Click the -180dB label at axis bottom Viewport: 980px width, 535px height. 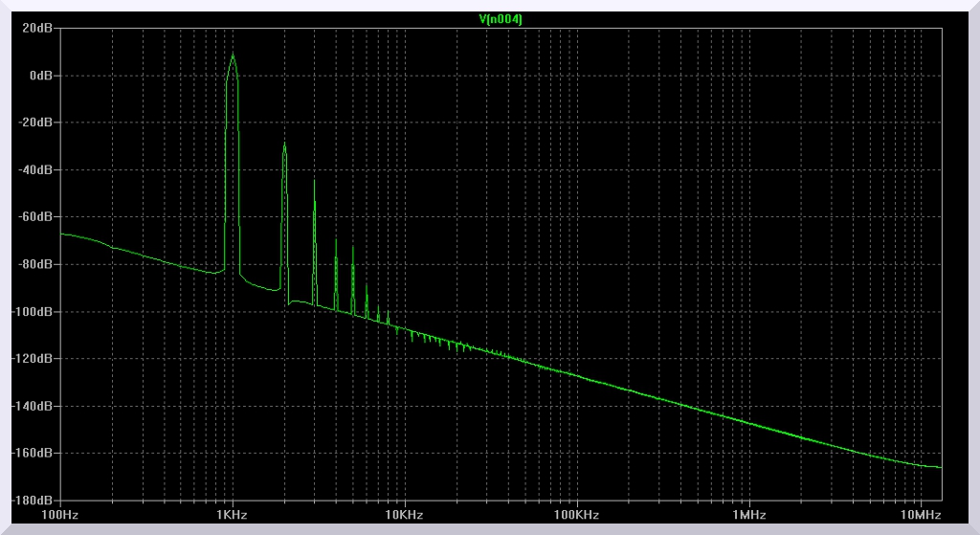(33, 501)
